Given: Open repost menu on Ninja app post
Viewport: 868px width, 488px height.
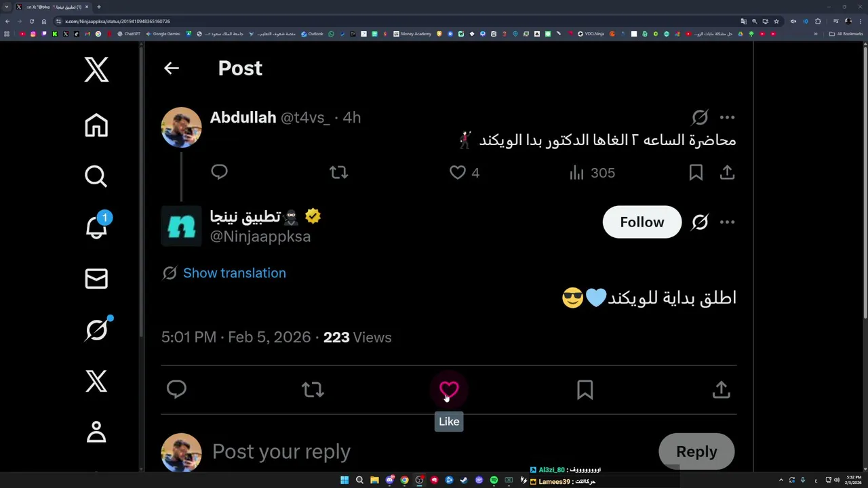Looking at the screenshot, I should coord(313,390).
